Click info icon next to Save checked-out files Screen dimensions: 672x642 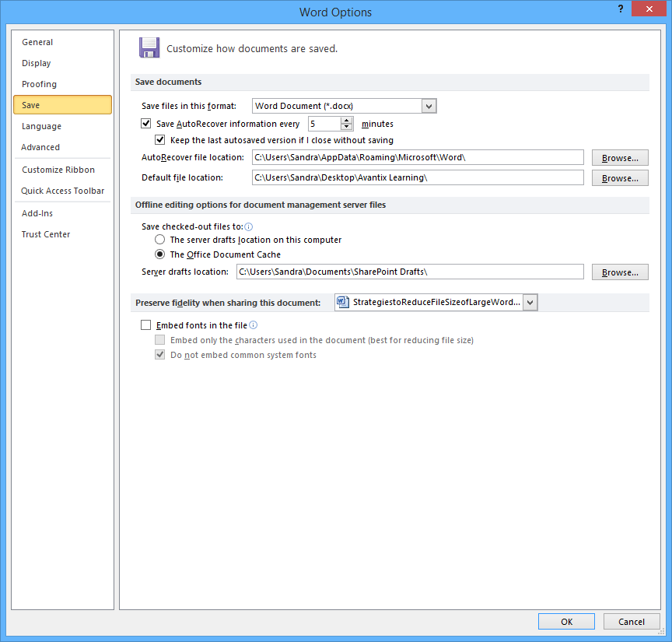pos(247,227)
